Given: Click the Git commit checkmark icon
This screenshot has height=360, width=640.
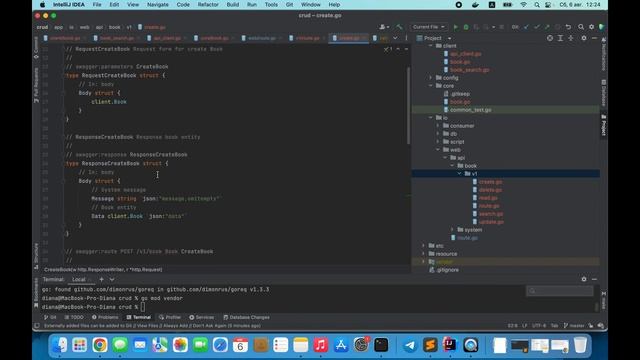Looking at the screenshot, I should (x=537, y=27).
